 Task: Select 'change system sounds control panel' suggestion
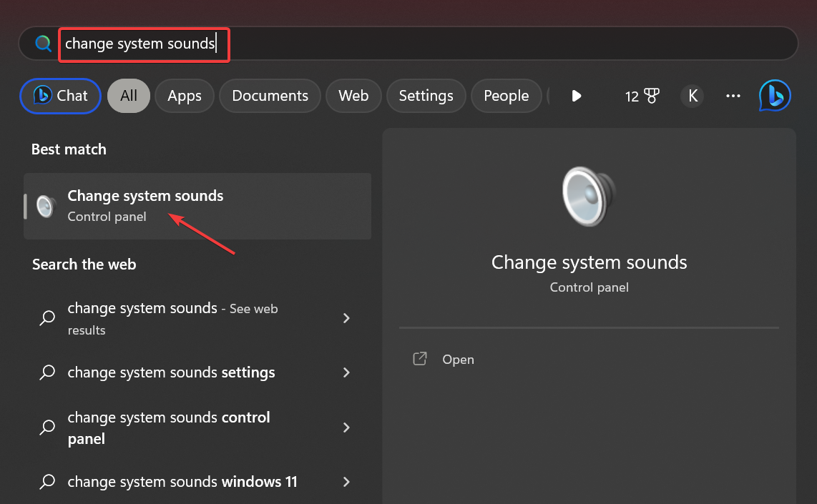[197, 428]
